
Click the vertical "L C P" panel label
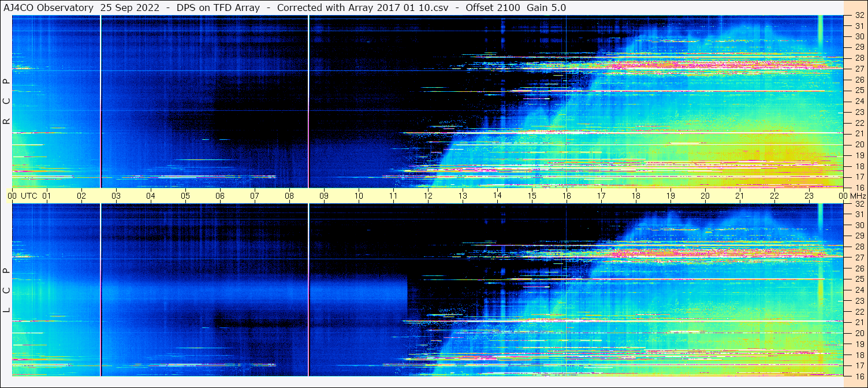(x=7, y=290)
